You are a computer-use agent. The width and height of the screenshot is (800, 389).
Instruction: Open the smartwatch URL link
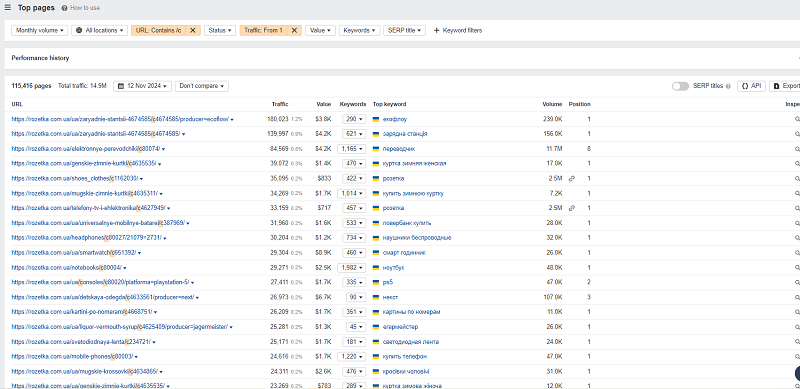click(73, 253)
